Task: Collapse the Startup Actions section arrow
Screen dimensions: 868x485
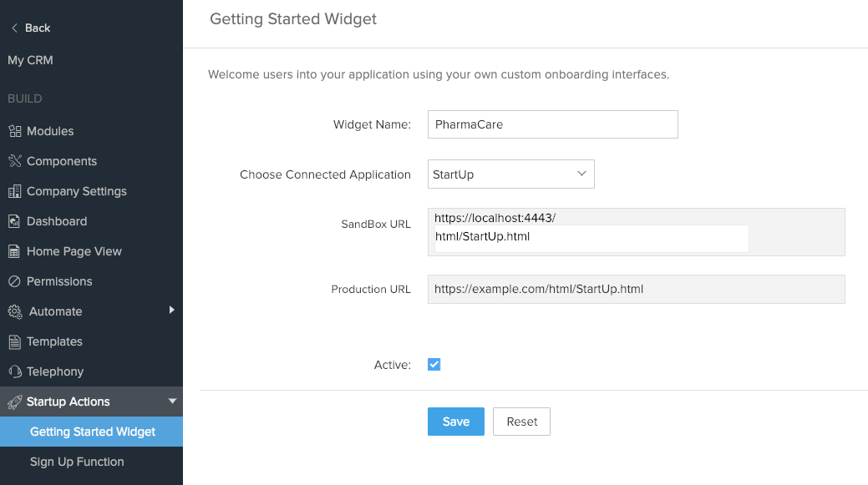Action: coord(172,402)
